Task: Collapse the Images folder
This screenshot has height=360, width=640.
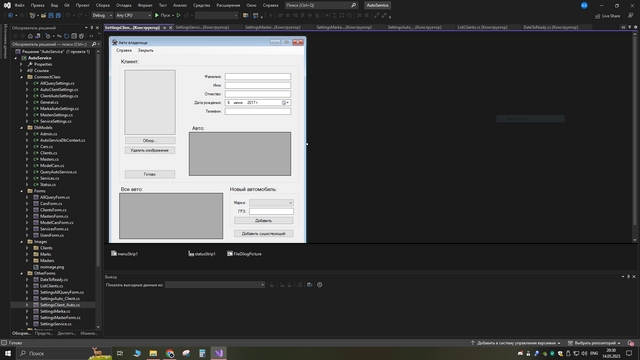Action: [x=22, y=241]
